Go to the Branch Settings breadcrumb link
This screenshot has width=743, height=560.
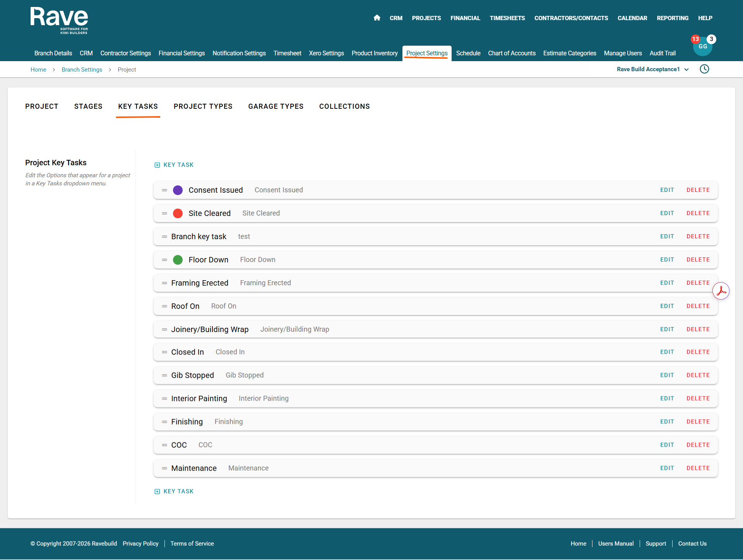tap(82, 70)
